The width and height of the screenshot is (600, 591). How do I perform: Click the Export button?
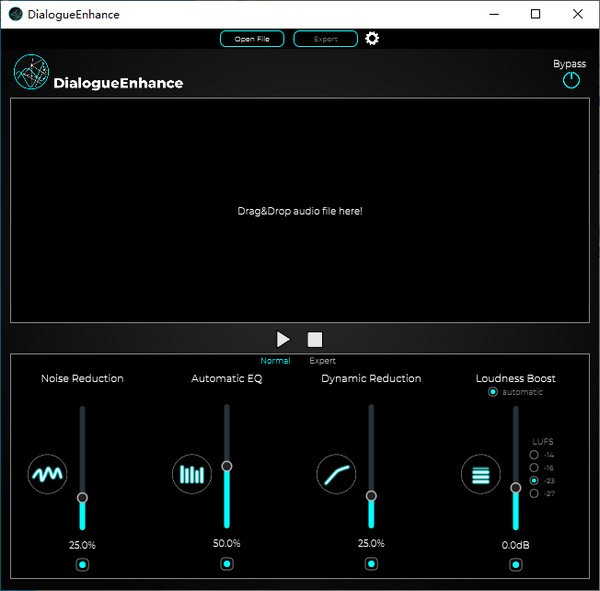click(x=325, y=39)
